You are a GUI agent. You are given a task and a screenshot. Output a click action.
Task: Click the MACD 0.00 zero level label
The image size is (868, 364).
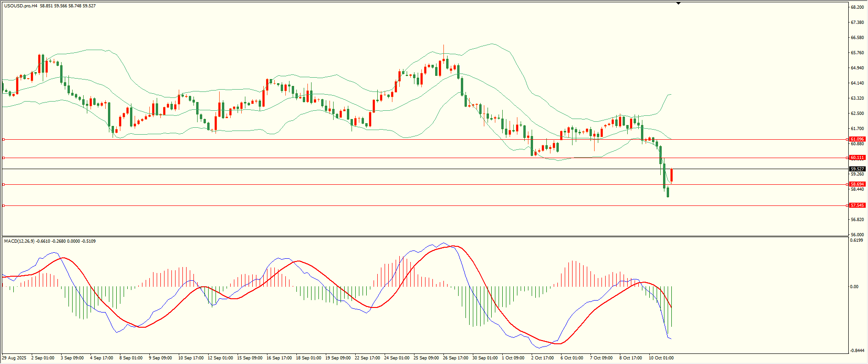pyautogui.click(x=854, y=287)
